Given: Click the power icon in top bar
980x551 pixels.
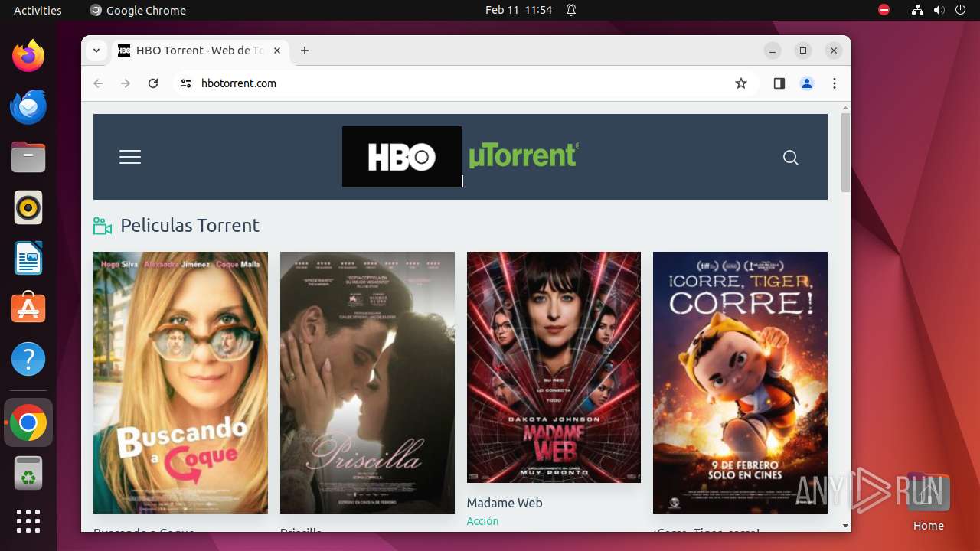Looking at the screenshot, I should point(961,10).
